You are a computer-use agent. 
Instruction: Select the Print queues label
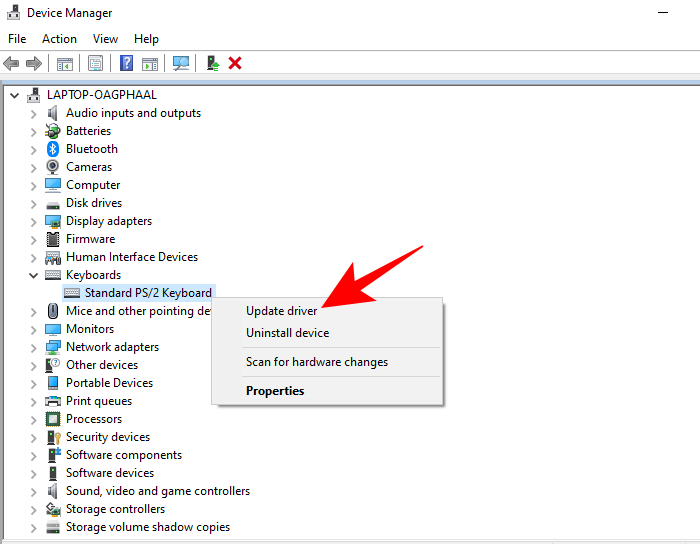[99, 401]
